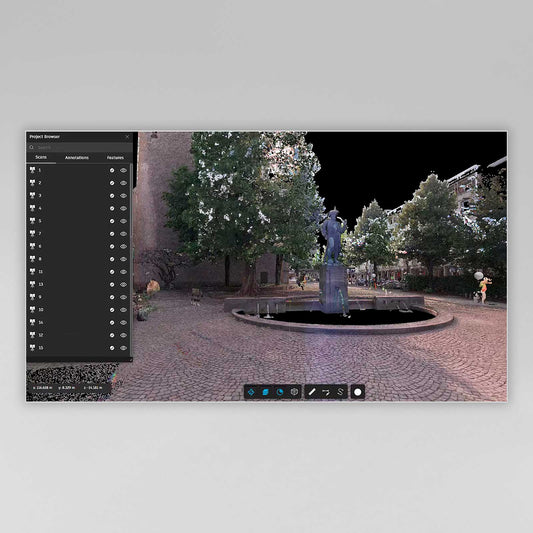Viewport: 533px width, 533px height.
Task: Select the blue diamond navigation tool
Action: [251, 392]
